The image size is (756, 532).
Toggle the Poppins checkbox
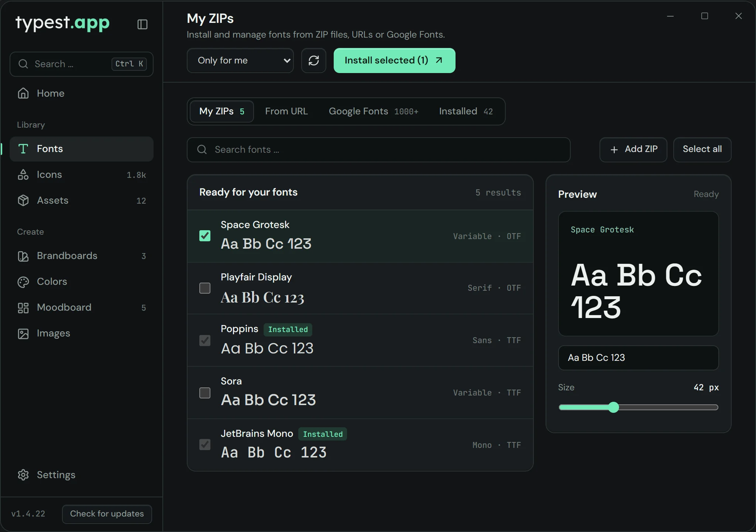click(205, 341)
